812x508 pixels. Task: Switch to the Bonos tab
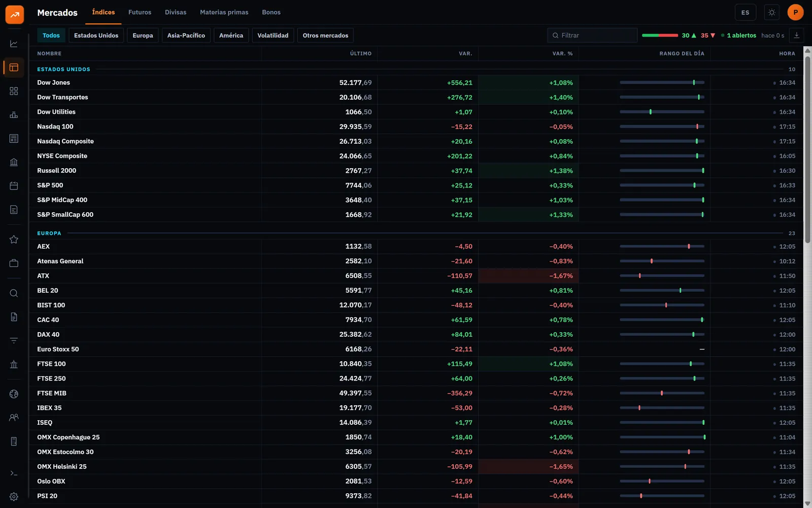[x=271, y=12]
